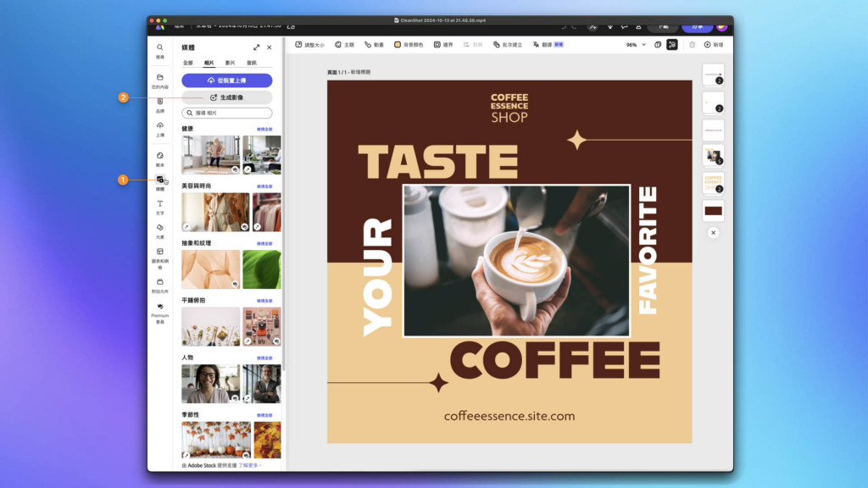Pick the beige coat photo under 美容與時尚
The image size is (868, 488).
pyautogui.click(x=215, y=212)
